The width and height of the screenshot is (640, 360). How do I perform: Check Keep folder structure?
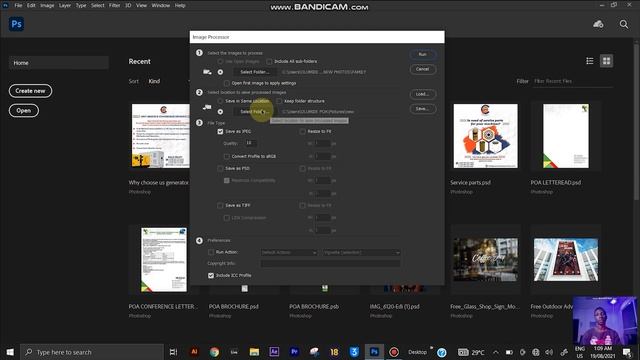279,101
